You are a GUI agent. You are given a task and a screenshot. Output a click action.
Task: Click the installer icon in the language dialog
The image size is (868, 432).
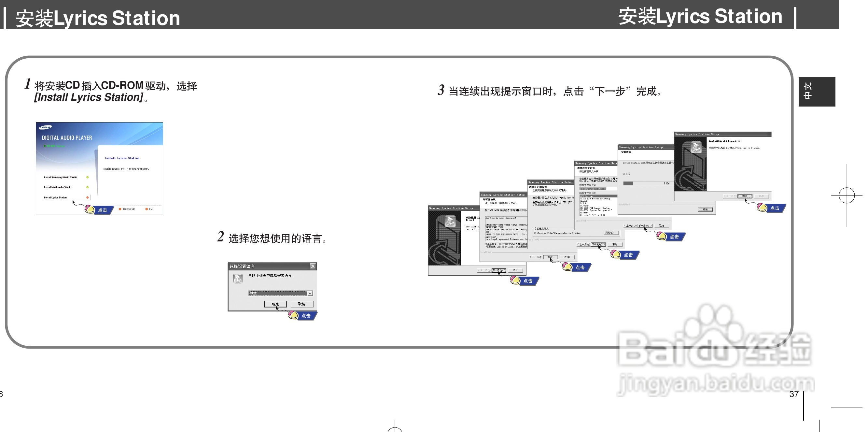point(238,278)
